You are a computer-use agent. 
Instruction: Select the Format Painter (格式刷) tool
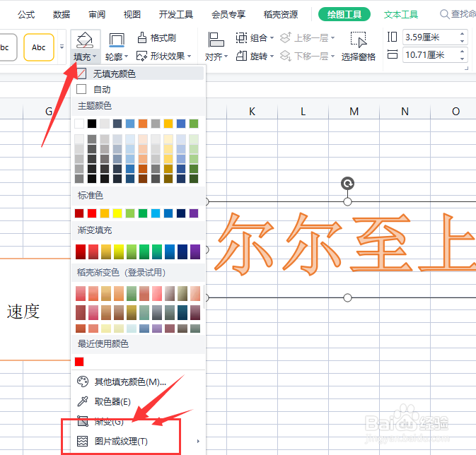pos(156,38)
